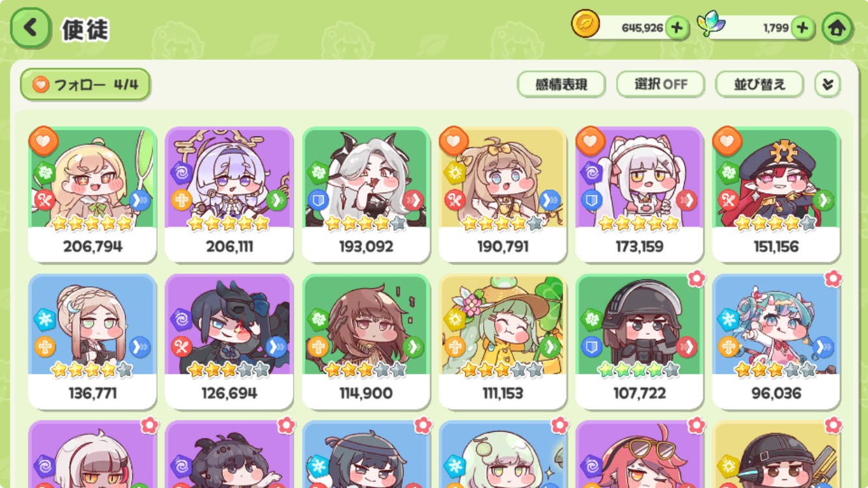The height and width of the screenshot is (488, 868).
Task: Toggle 選択 OFF selection mode
Action: coord(661,85)
